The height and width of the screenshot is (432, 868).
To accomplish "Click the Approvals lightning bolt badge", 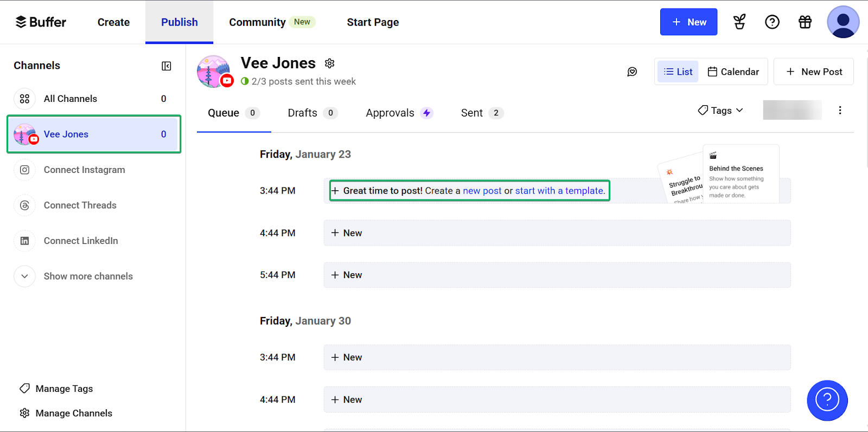I will [x=427, y=113].
